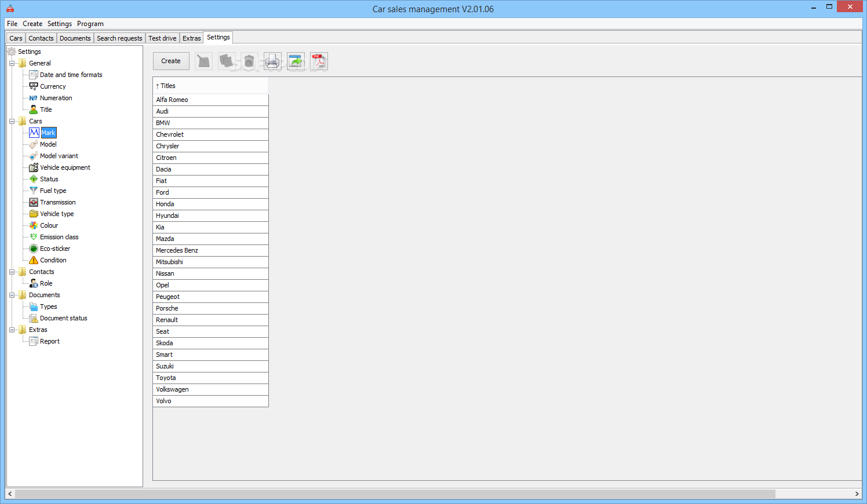The height and width of the screenshot is (504, 867).
Task: Open the Program menu
Action: click(x=90, y=24)
